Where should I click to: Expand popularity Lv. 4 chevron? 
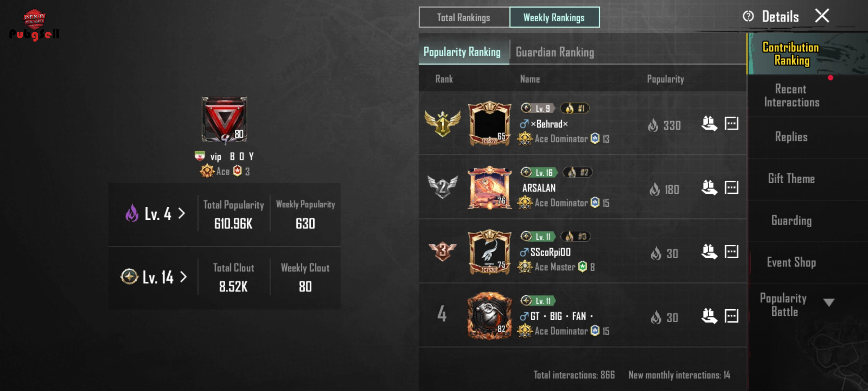182,214
